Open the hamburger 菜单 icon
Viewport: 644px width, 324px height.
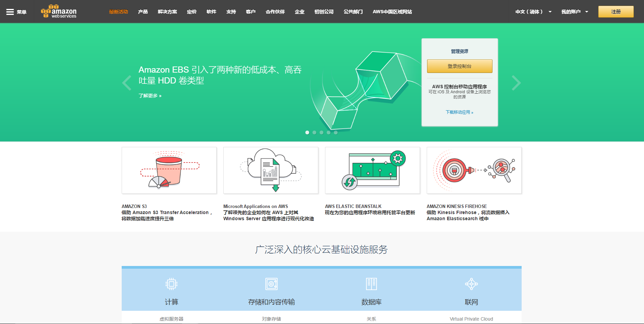tap(10, 12)
